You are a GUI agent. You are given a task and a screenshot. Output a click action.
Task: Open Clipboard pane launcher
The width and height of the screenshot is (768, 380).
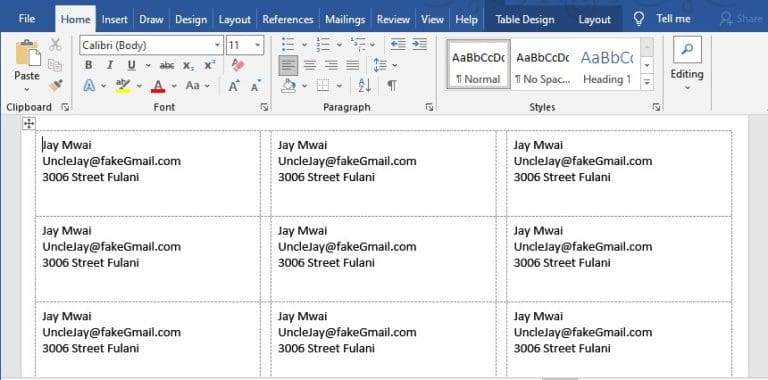tap(65, 107)
